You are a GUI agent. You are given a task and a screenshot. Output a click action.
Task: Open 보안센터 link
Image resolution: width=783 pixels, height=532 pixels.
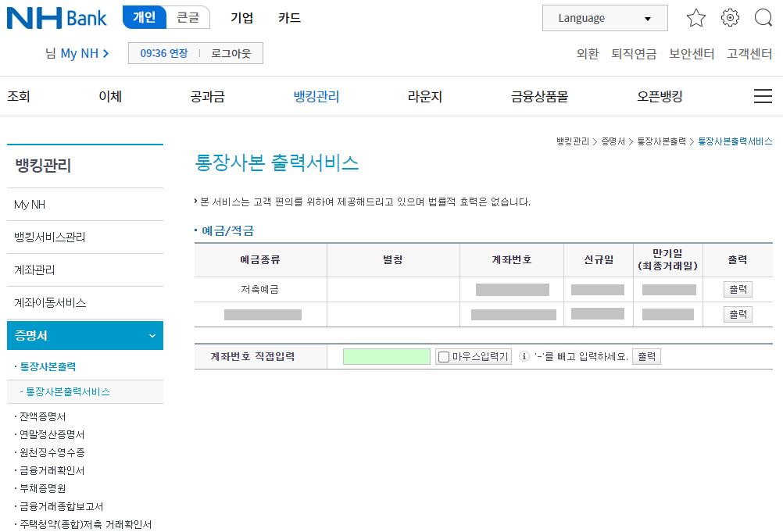692,53
